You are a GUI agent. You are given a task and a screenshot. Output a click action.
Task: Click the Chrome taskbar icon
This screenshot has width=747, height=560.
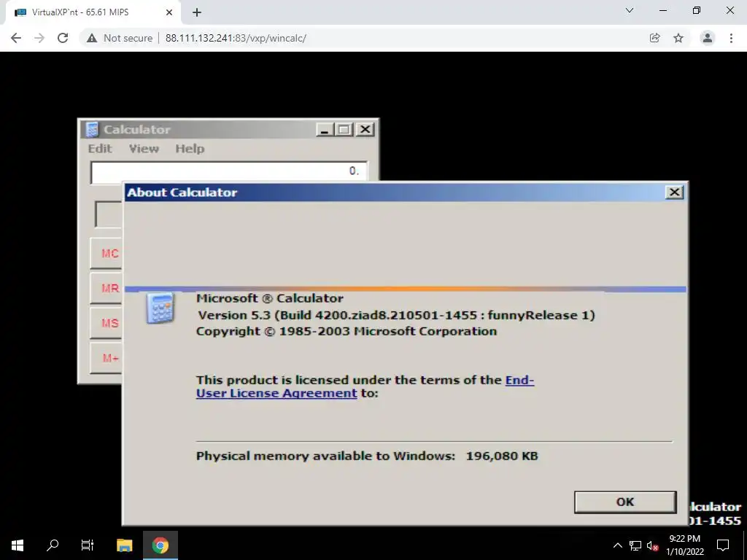coord(160,545)
